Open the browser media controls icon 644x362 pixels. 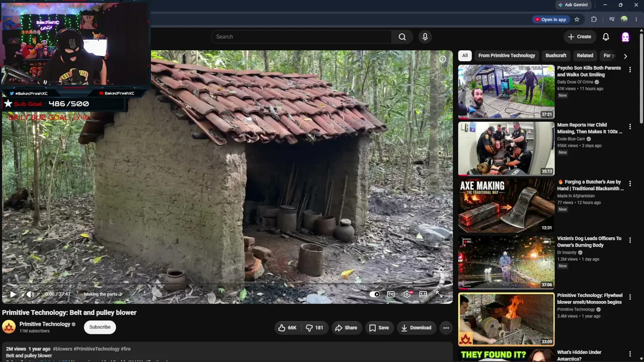tap(612, 20)
